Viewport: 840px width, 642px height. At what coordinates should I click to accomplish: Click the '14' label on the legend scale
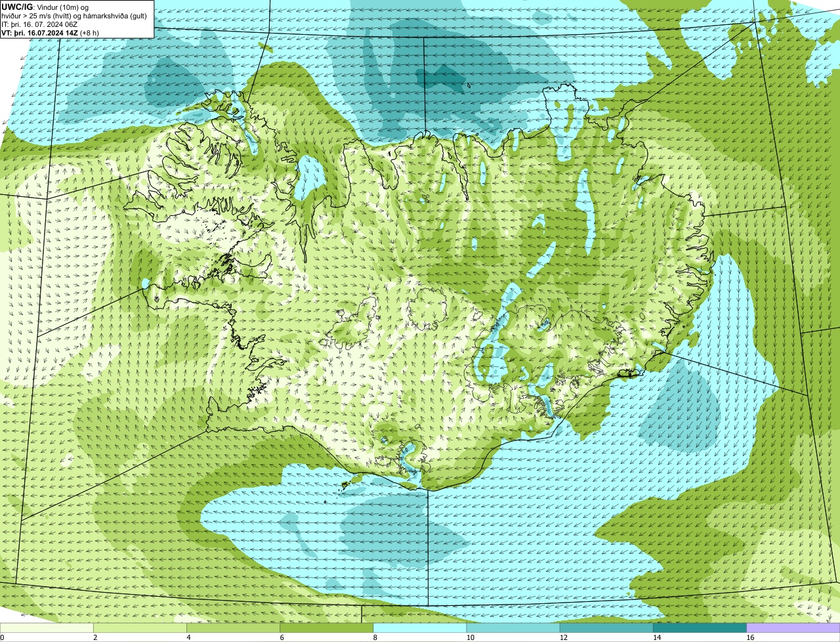click(x=656, y=637)
